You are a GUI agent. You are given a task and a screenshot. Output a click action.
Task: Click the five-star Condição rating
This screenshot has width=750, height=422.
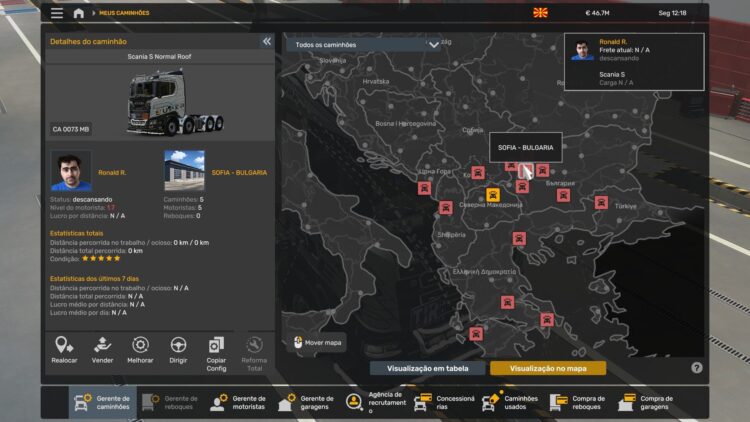pyautogui.click(x=101, y=258)
